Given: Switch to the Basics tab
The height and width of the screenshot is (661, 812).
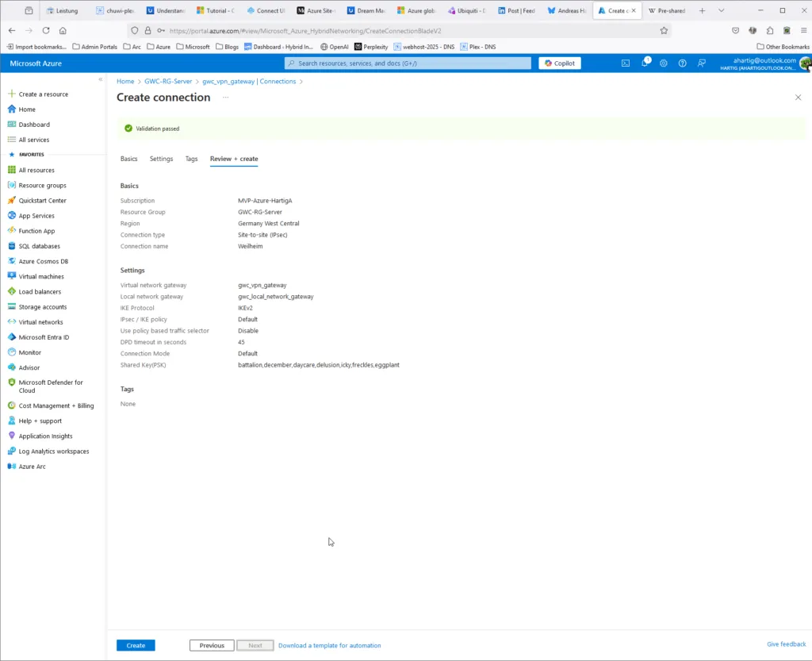Looking at the screenshot, I should (128, 159).
